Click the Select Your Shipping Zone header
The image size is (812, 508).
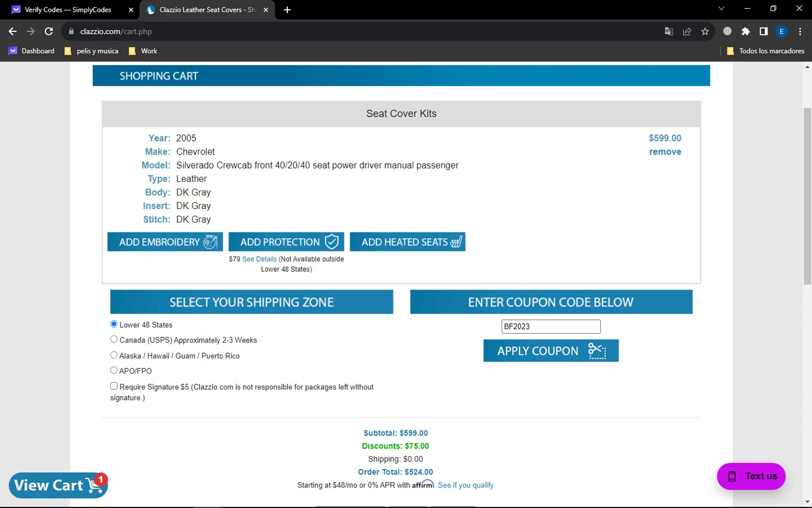coord(252,302)
